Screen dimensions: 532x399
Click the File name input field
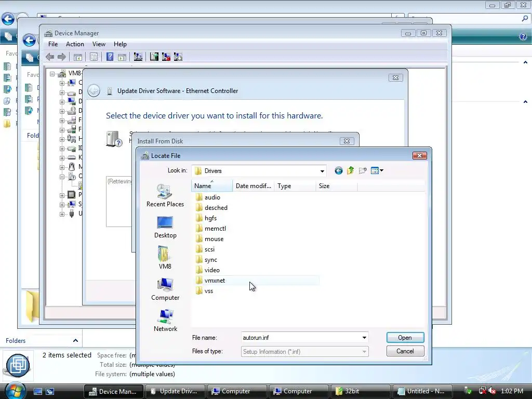click(x=301, y=338)
